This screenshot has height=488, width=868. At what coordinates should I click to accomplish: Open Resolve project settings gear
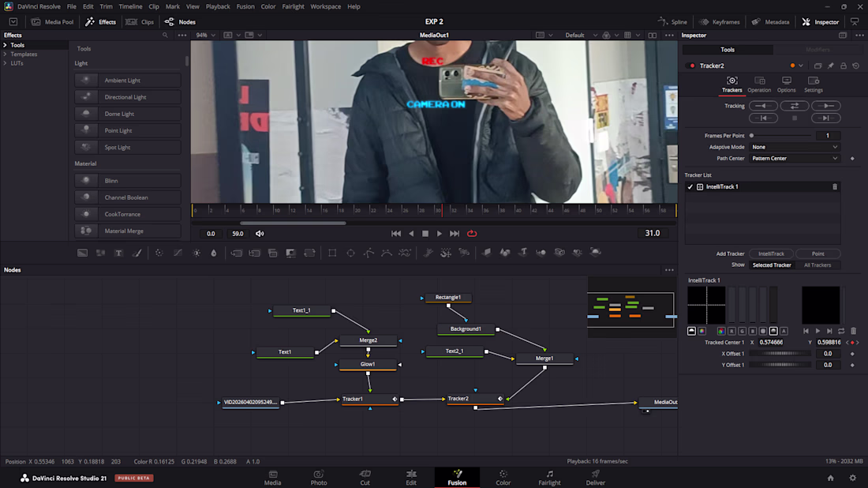[852, 478]
